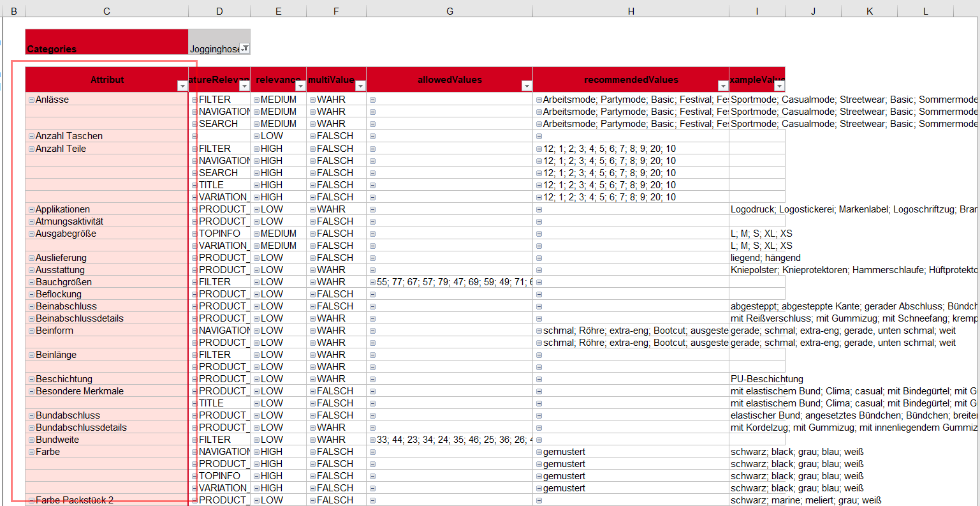Collapse the Anzahl Taschen group
980x506 pixels.
(31, 137)
